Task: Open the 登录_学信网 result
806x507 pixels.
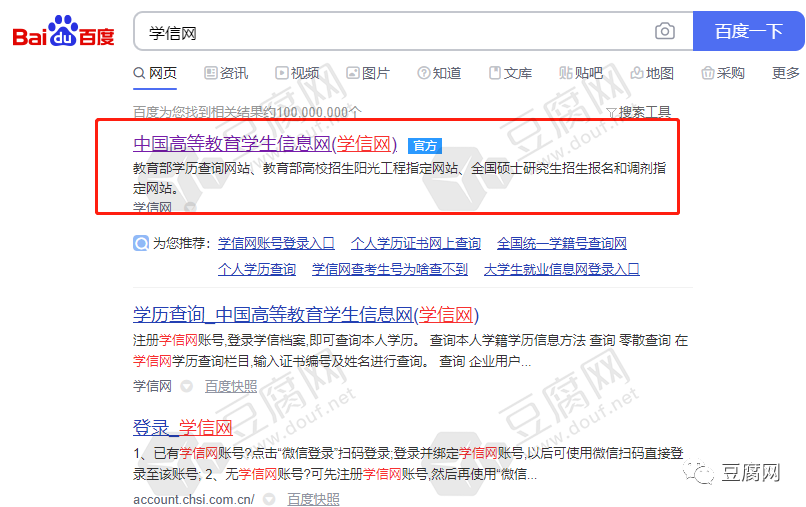Action: (182, 427)
